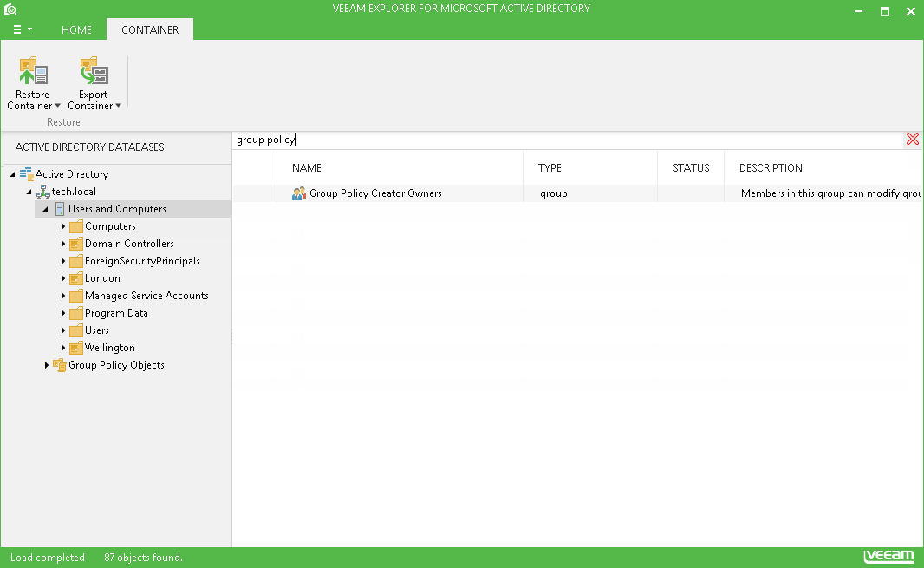Open the Restore Container dropdown arrow
Image resolution: width=924 pixels, height=568 pixels.
[x=58, y=106]
